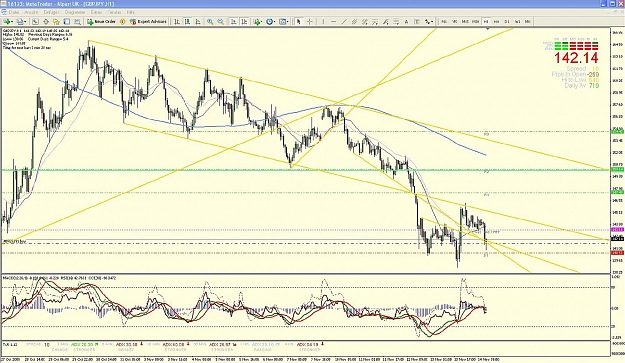Select the H1 timeframe button
The image size is (625, 363).
coord(485,22)
